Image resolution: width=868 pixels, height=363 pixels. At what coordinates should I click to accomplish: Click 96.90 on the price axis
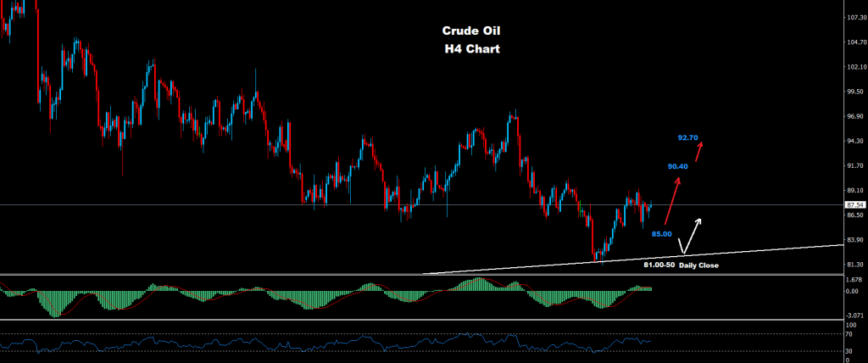click(856, 116)
